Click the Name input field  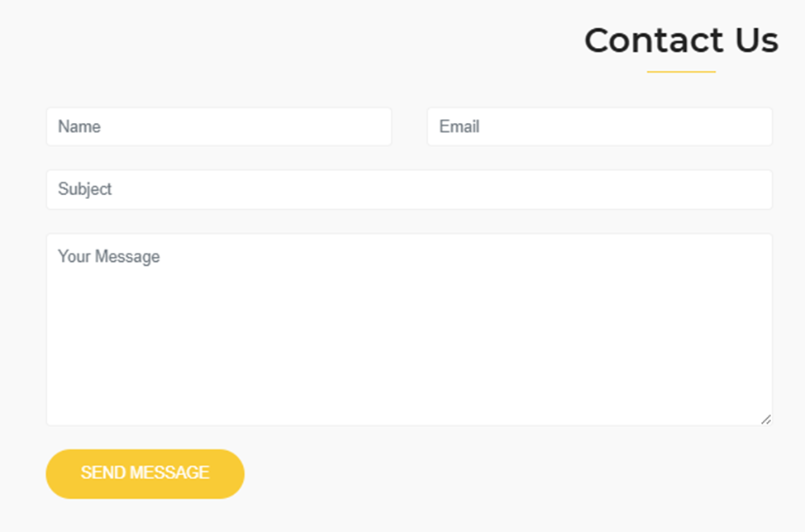(219, 126)
